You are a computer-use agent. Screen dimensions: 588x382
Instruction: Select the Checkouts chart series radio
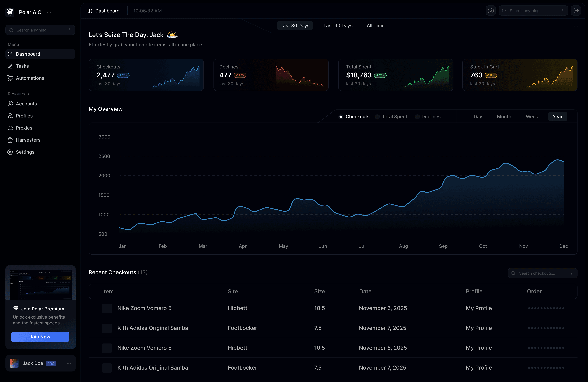(341, 117)
